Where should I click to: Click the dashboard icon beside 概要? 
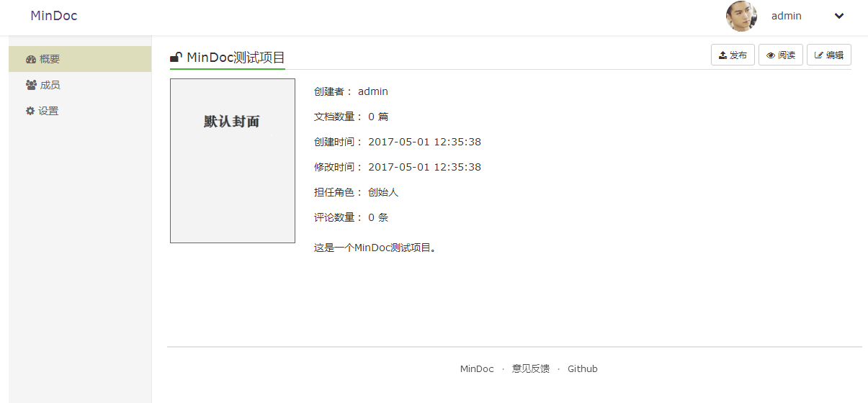(x=30, y=60)
